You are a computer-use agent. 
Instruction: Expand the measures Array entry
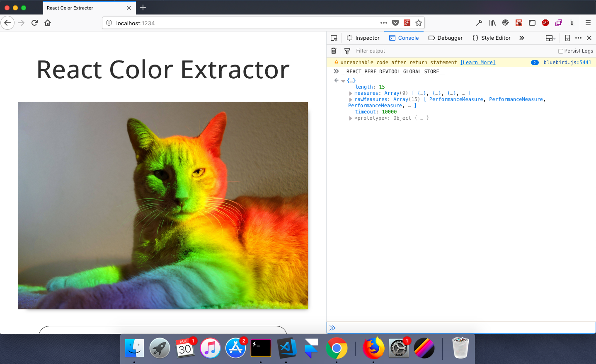tap(351, 93)
